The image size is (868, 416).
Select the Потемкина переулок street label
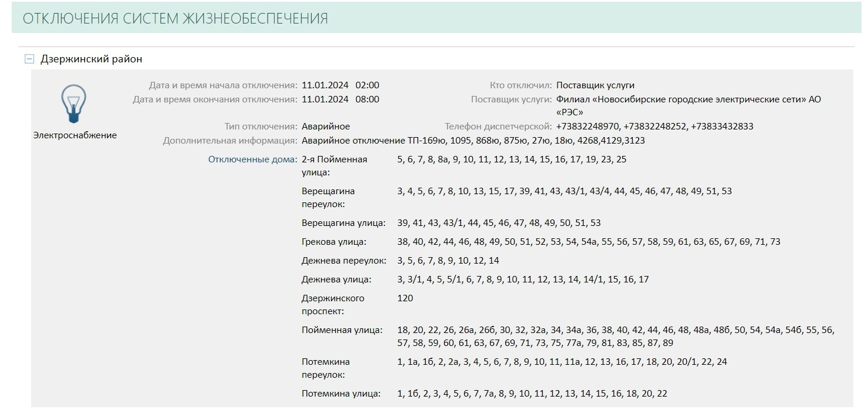coord(326,368)
